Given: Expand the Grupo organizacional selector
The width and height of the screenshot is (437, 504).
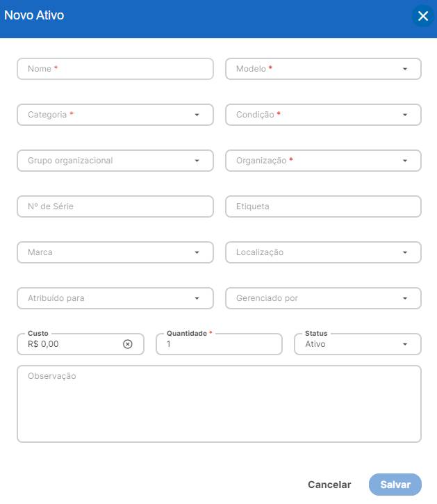Looking at the screenshot, I should click(x=115, y=161).
